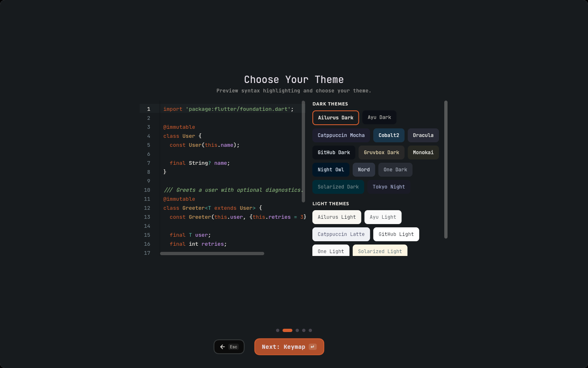The width and height of the screenshot is (588, 368).
Task: Click the code preview vertical scrollbar
Action: point(303,151)
